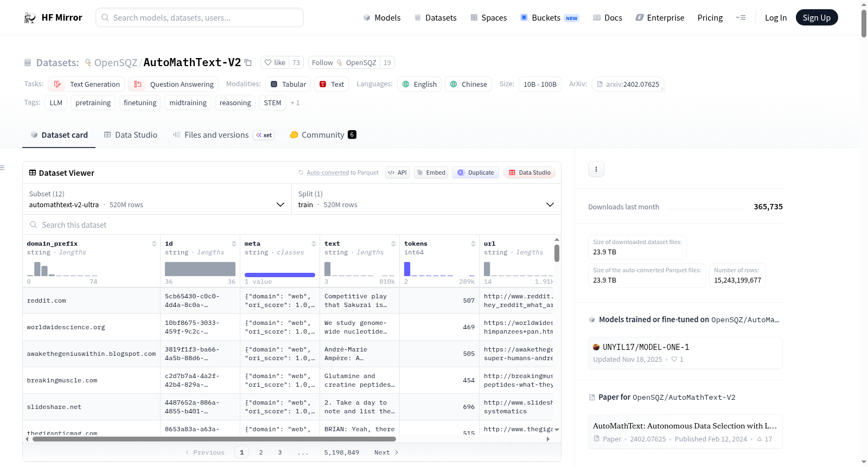Expand the left sidebar table-of-contents icon
This screenshot has height=467, width=868.
(x=2, y=168)
